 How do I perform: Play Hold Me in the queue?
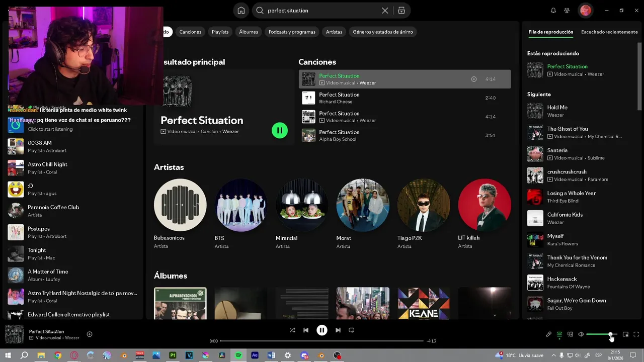[x=581, y=111]
